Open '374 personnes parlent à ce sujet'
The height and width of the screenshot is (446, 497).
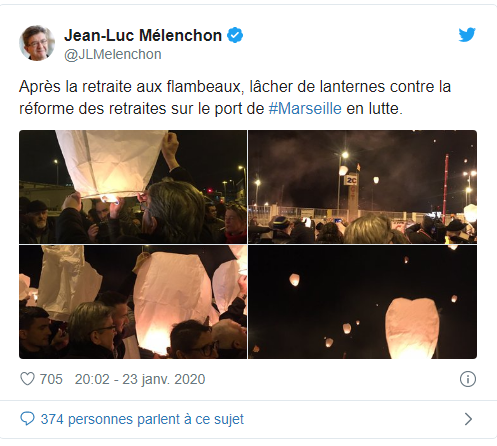coord(142,419)
